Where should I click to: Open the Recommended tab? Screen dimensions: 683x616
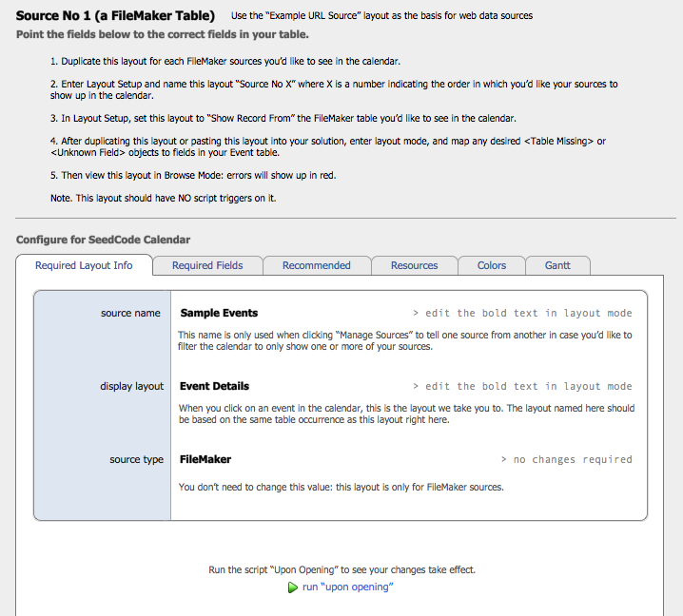tap(317, 265)
